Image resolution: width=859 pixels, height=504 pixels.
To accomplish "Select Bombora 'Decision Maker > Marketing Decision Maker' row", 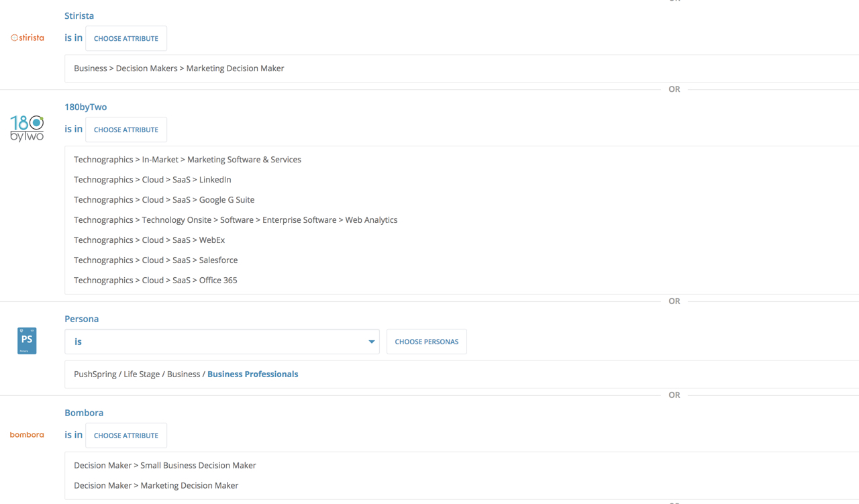I will coord(156,485).
